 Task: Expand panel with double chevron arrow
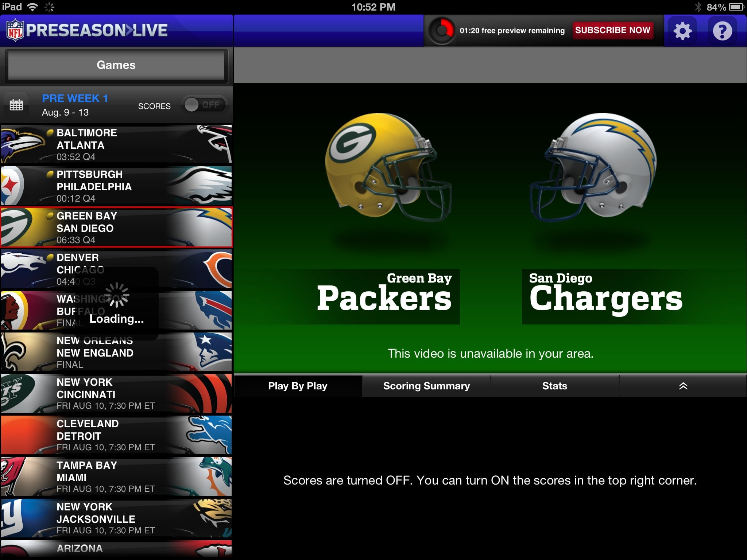683,386
